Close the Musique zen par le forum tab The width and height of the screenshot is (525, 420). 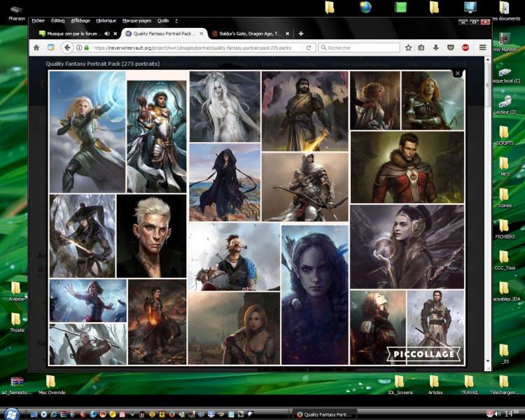coord(115,34)
